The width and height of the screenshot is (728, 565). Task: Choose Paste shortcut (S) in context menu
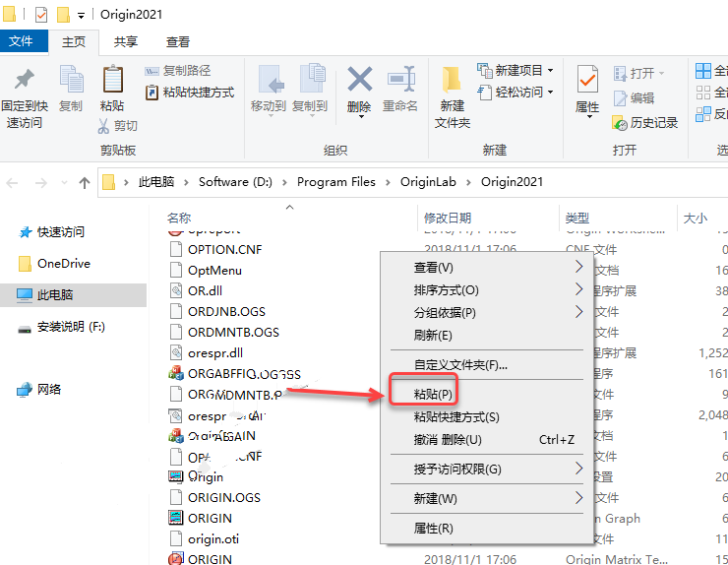[x=487, y=416]
